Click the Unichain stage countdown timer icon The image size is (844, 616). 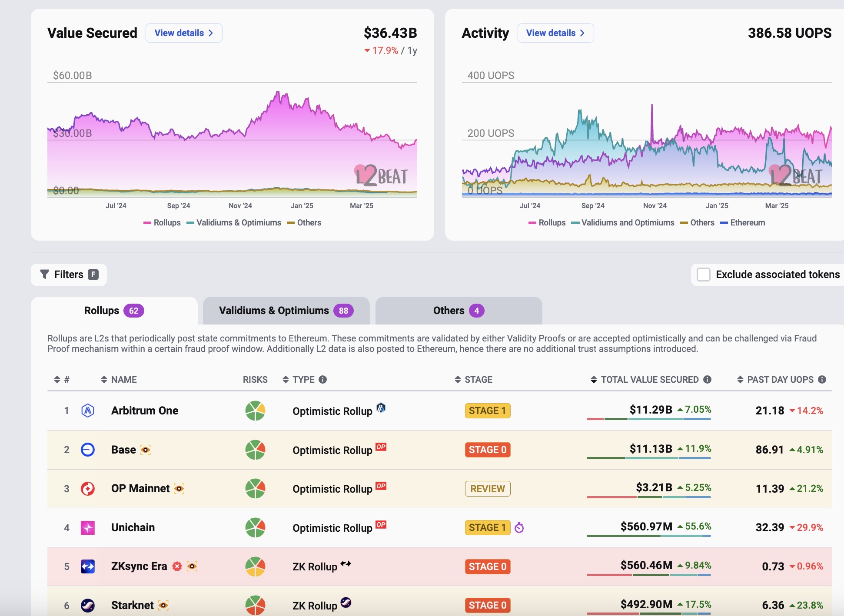(519, 528)
